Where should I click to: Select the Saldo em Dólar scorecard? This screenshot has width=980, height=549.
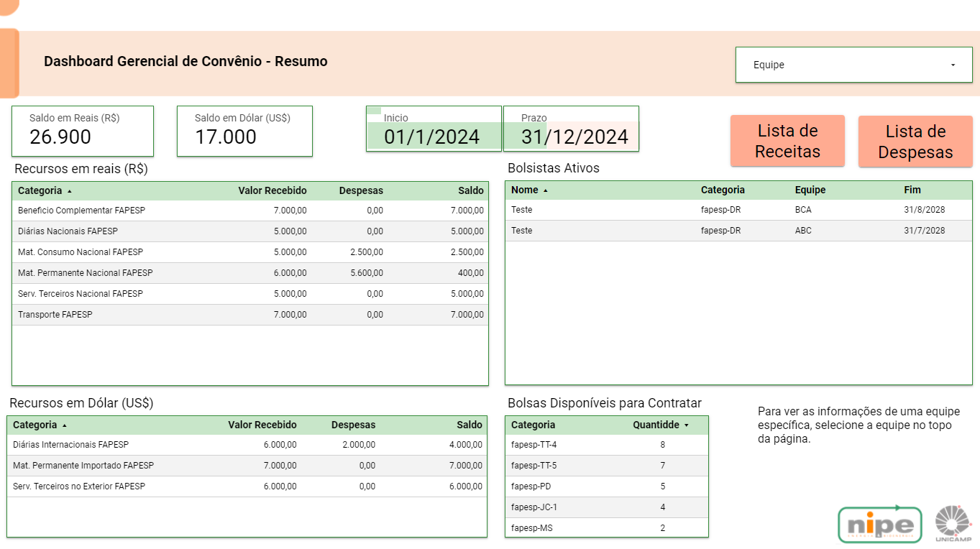pyautogui.click(x=244, y=131)
